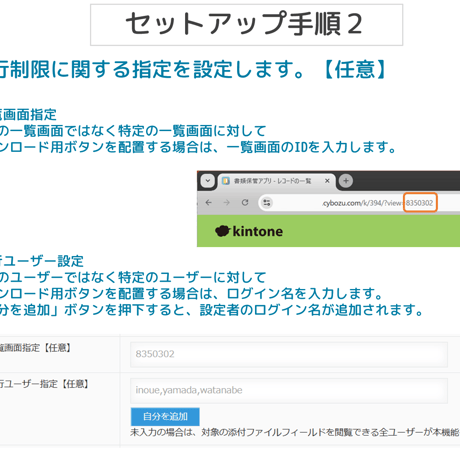This screenshot has width=460, height=460.
Task: Click the view ID field showing 8350302
Action: [x=289, y=354]
